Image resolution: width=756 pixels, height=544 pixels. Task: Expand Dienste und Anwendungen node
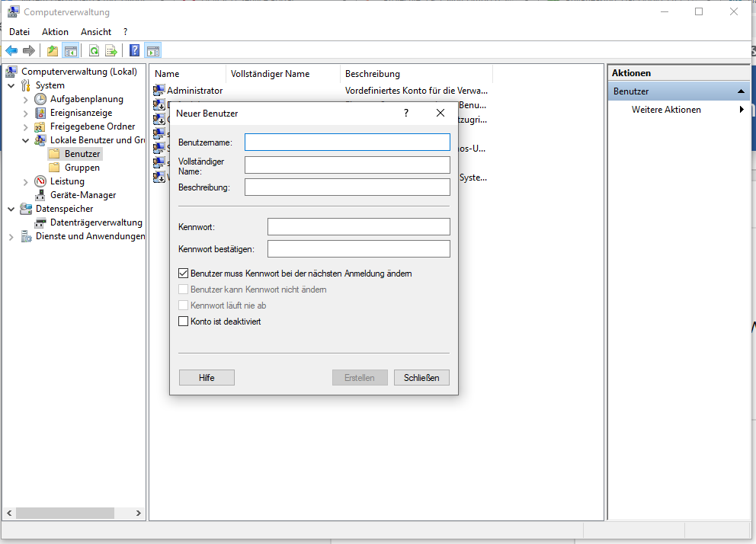[11, 237]
